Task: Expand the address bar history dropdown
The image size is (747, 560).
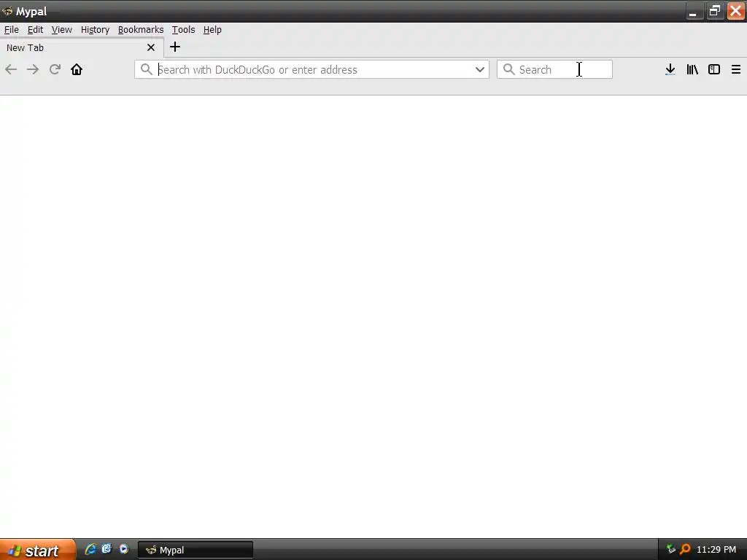Action: pyautogui.click(x=480, y=69)
